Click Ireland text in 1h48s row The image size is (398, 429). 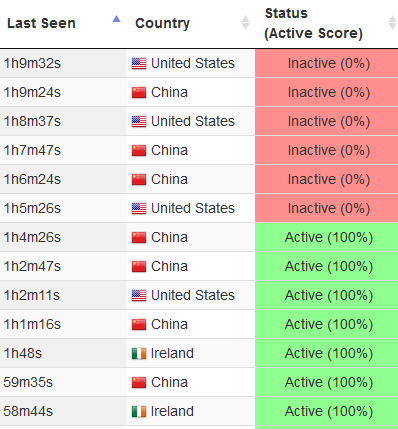[x=172, y=353]
